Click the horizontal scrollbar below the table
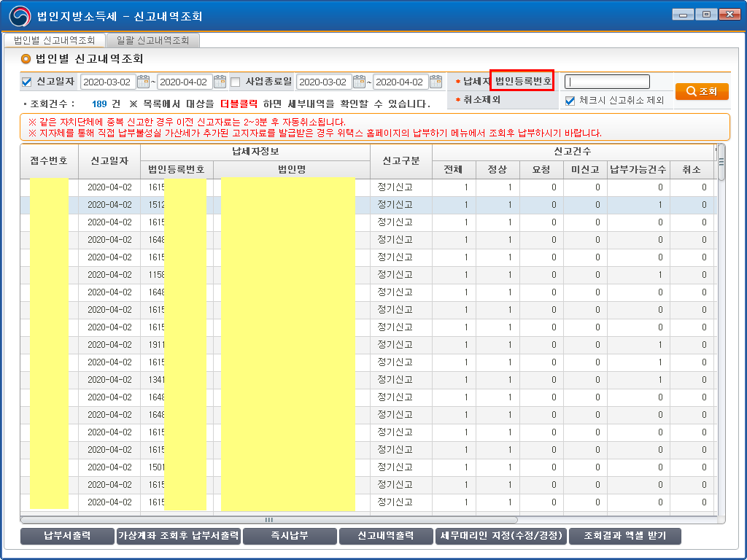The height and width of the screenshot is (560, 747). [268, 520]
